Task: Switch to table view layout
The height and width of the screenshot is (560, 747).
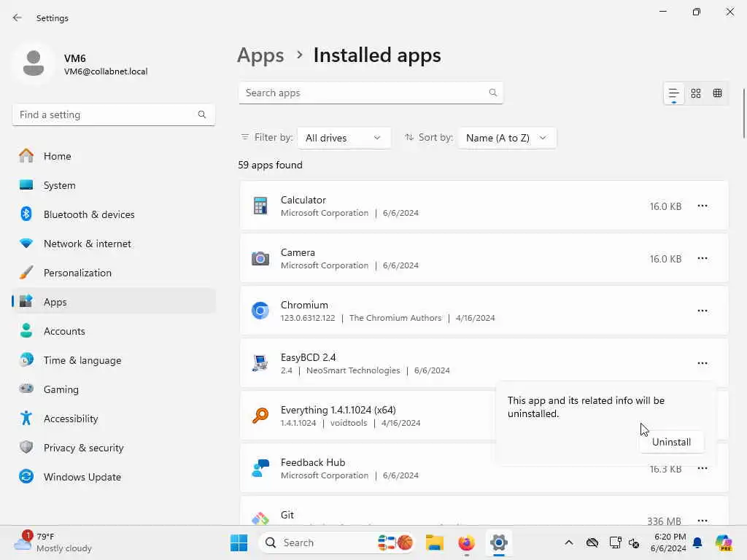Action: click(718, 93)
